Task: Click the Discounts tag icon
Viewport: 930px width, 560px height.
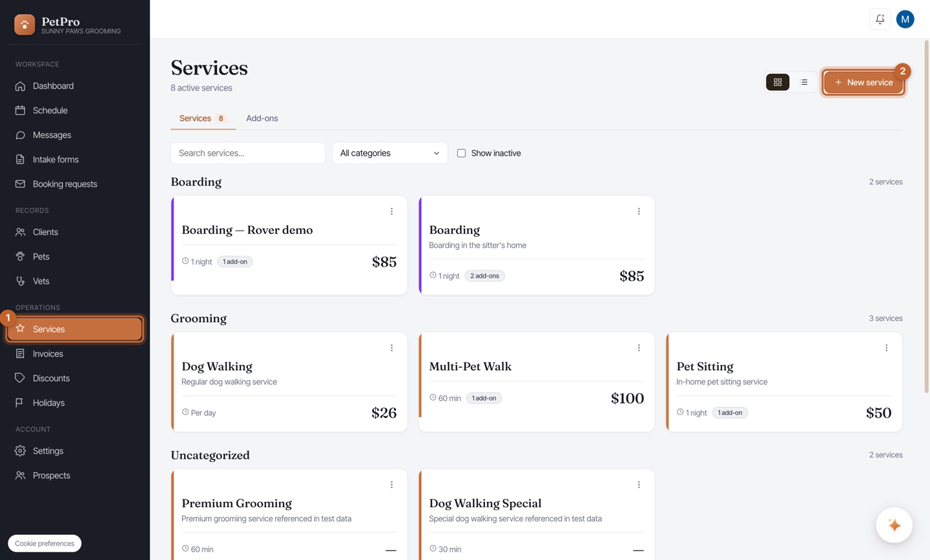Action: 20,379
